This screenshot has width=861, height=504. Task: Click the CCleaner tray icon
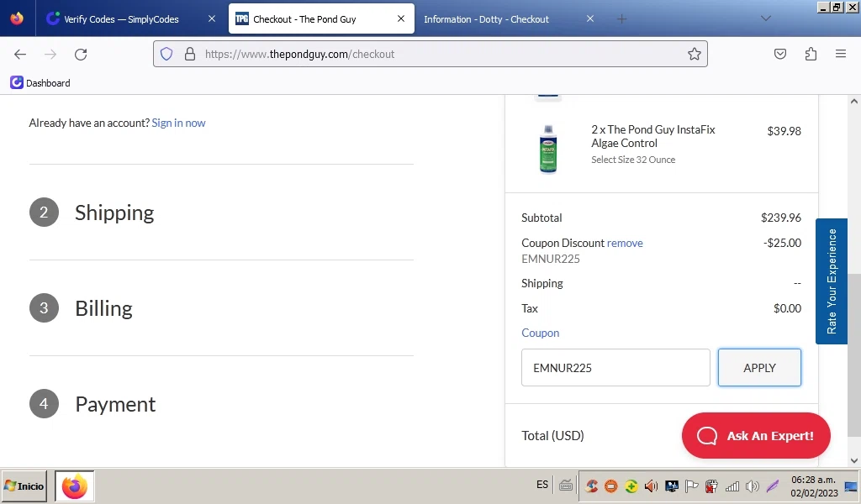[591, 486]
